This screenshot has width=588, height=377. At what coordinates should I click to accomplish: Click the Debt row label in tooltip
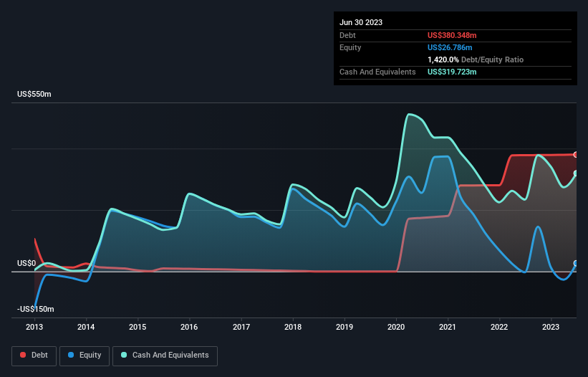[347, 35]
